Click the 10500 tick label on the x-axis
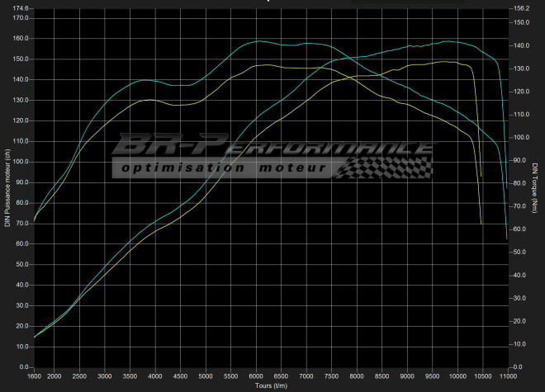The width and height of the screenshot is (545, 392). 481,376
